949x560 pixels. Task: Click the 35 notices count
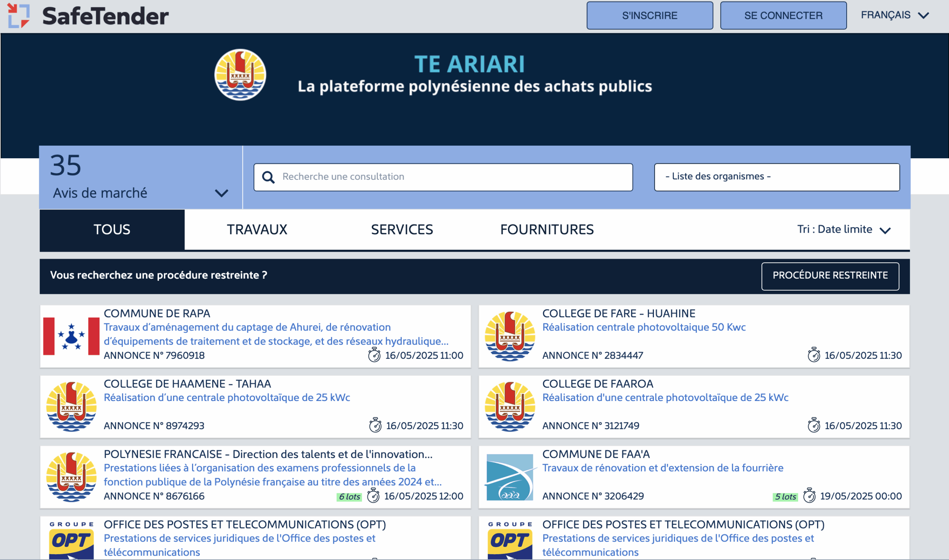(66, 165)
